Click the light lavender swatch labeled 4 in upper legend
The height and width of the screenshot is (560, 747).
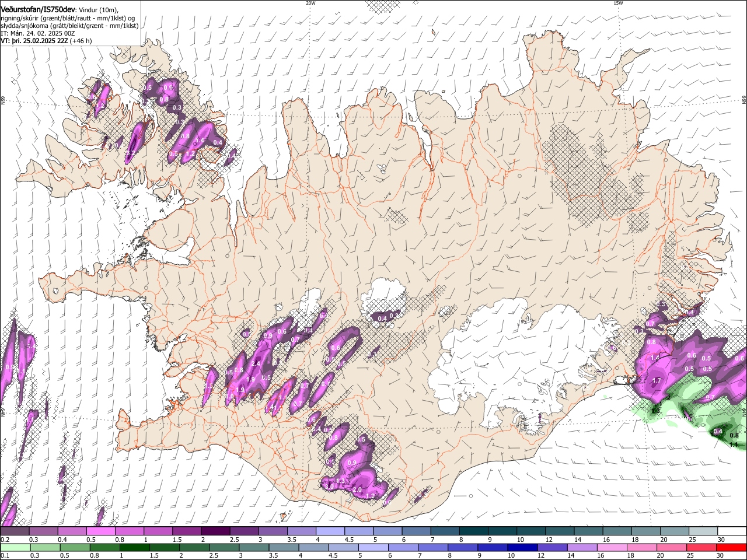(330, 531)
